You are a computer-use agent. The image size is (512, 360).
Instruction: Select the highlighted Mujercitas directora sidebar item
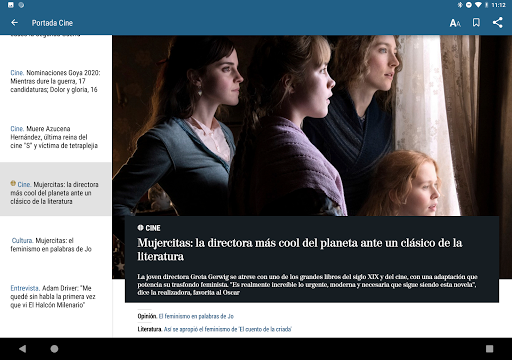(55, 189)
